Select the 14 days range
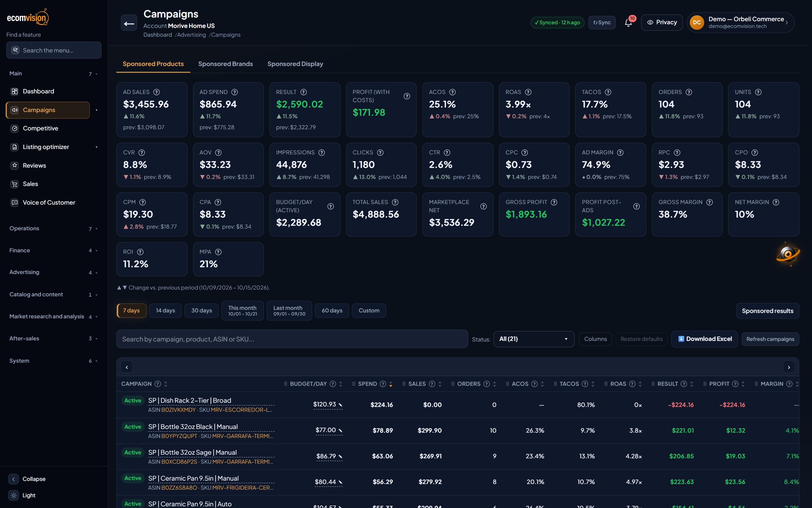The image size is (812, 508). click(x=166, y=310)
